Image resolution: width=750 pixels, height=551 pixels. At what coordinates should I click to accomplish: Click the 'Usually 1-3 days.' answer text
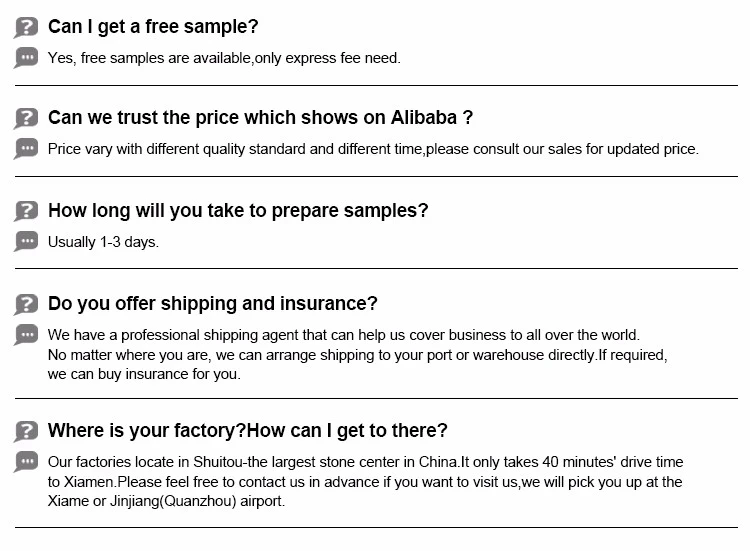click(103, 242)
